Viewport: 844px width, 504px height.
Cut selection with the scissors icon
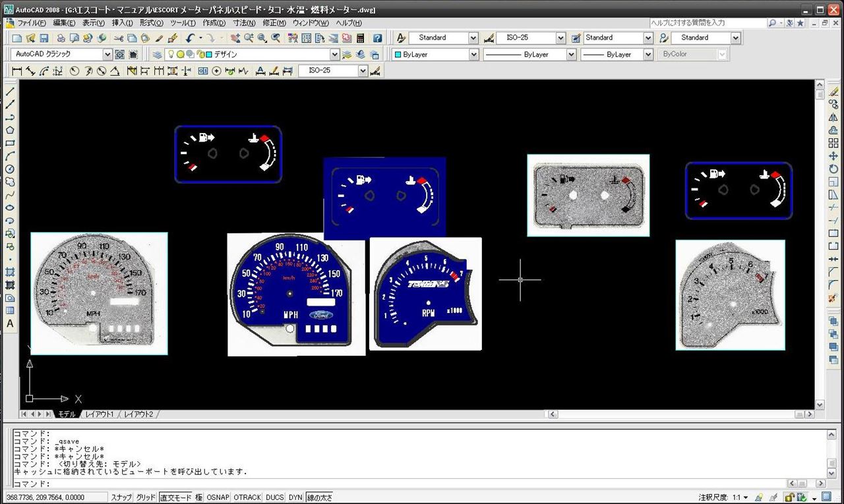[119, 38]
